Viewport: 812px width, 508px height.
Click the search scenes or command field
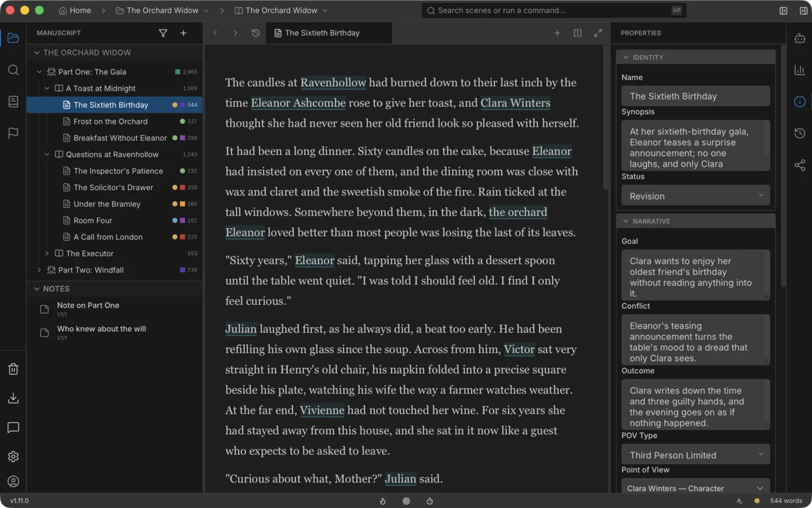[x=553, y=11]
